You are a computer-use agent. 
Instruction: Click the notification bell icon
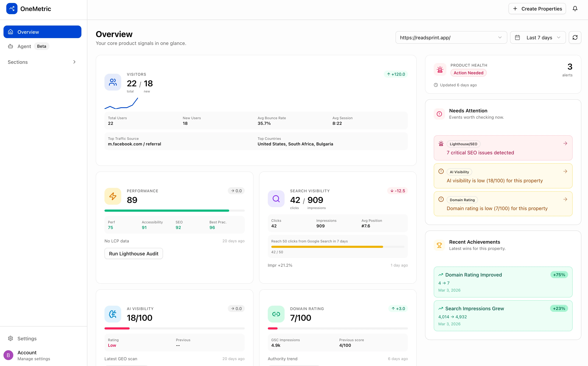[x=575, y=9]
